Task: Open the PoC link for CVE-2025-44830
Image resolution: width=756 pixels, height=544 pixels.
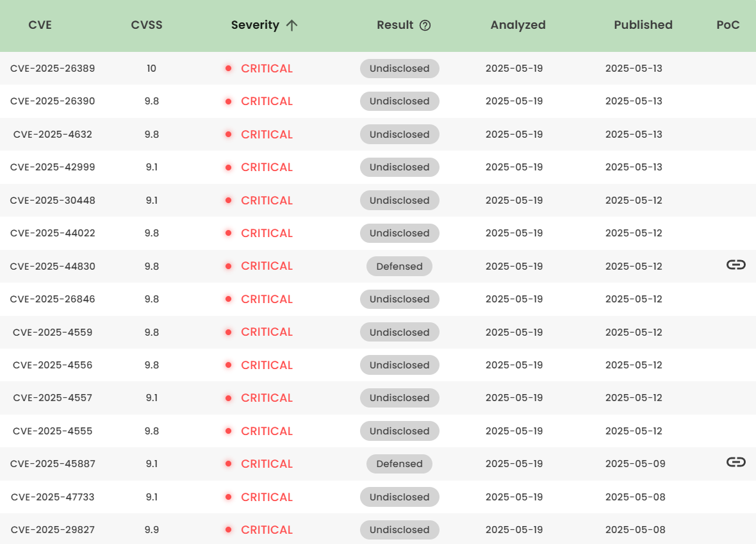Action: pos(735,265)
